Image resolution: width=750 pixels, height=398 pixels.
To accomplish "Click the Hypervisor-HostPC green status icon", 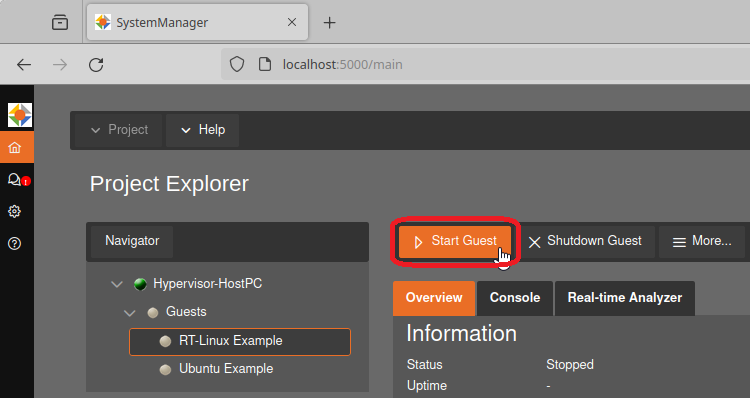I will 140,284.
